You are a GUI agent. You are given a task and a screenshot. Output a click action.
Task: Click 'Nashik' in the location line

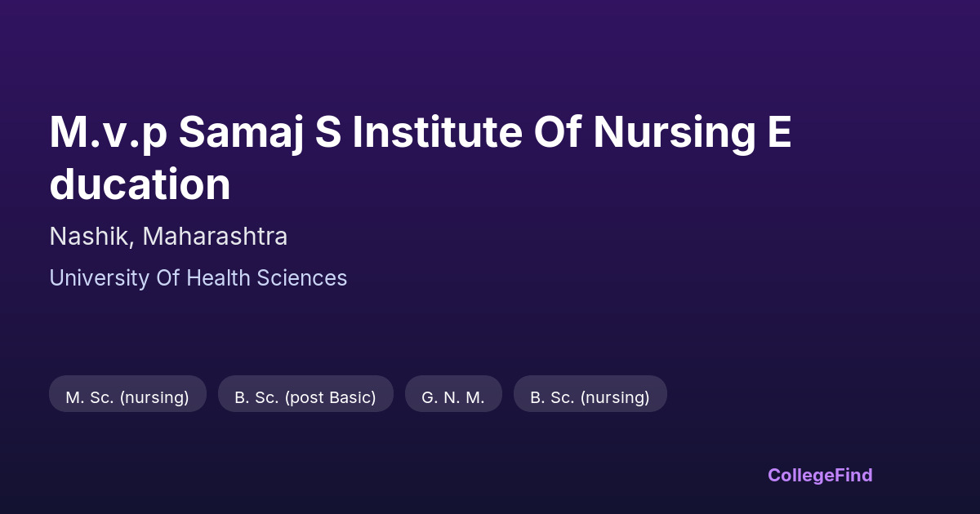90,237
